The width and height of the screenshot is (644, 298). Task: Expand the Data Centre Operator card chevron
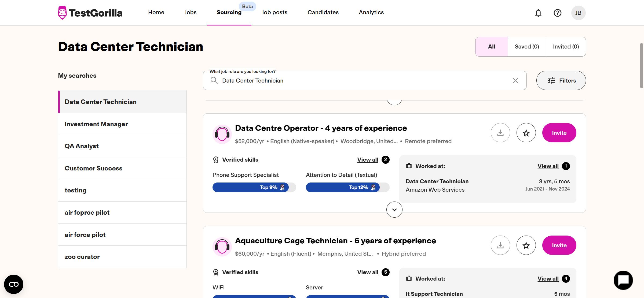tap(394, 209)
